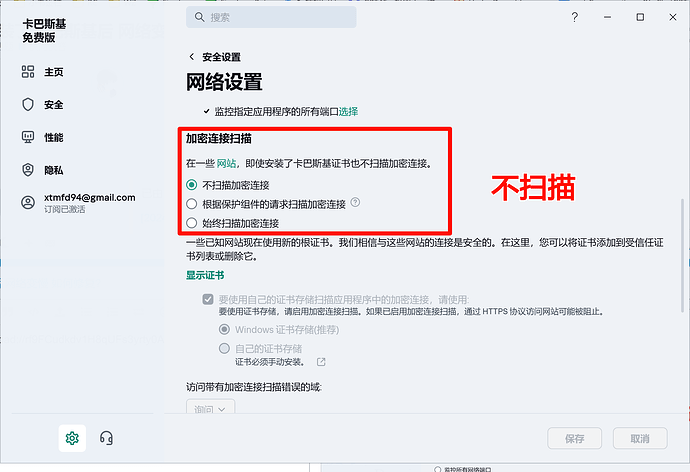Click the info icon beside 根据保护组件的请求

pos(355,202)
